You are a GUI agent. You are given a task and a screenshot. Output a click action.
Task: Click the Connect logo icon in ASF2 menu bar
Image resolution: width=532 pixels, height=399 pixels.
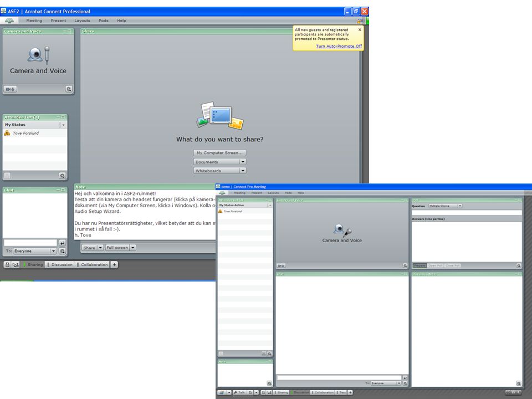[9, 21]
